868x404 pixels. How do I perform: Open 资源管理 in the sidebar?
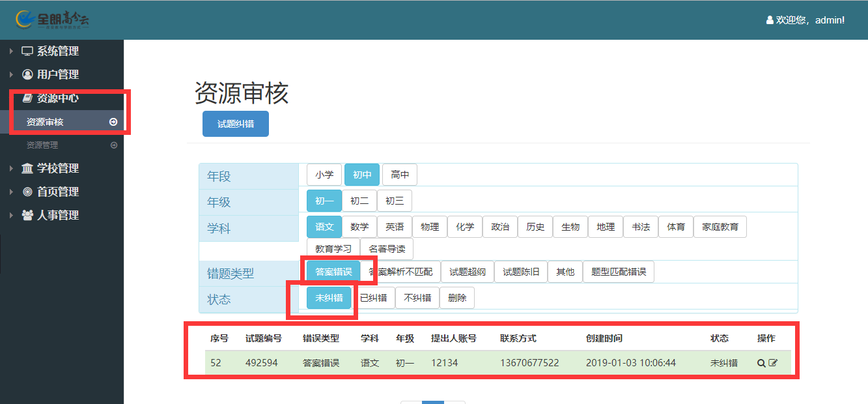coord(42,145)
